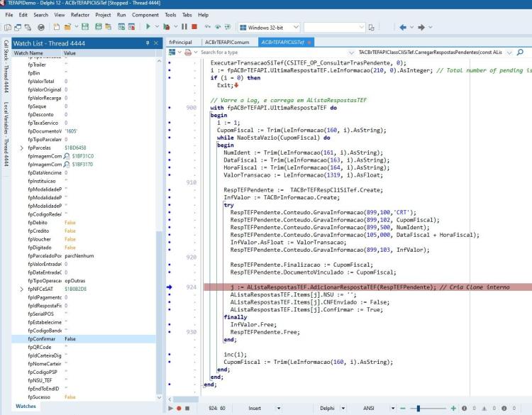Open the forward-navigation history dropdown
532x415 pixels.
[431, 27]
